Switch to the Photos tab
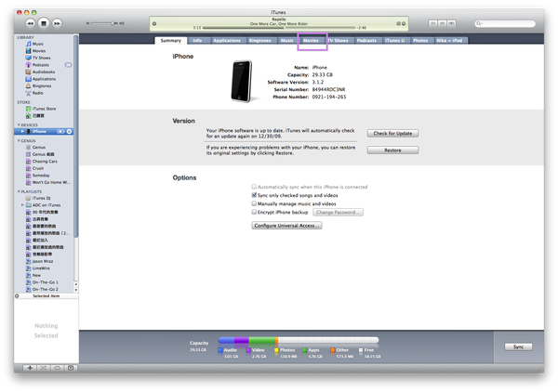 click(x=420, y=41)
